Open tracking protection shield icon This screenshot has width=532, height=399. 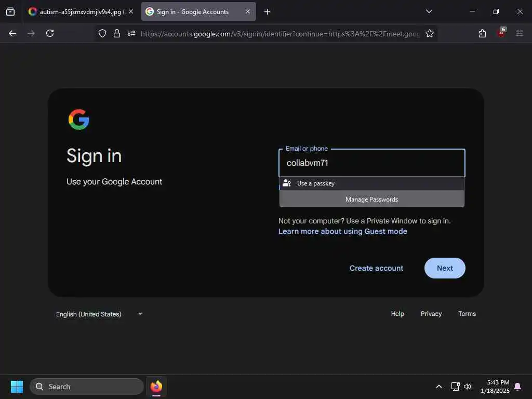(x=102, y=33)
